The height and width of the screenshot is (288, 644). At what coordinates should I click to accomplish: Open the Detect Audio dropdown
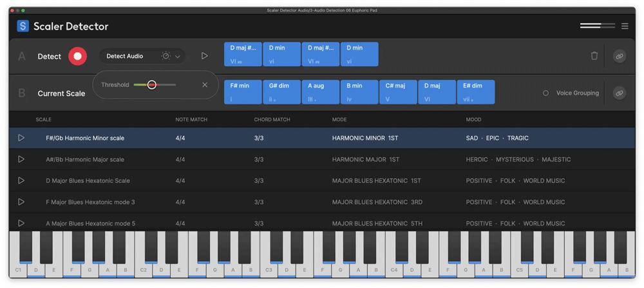tap(178, 57)
